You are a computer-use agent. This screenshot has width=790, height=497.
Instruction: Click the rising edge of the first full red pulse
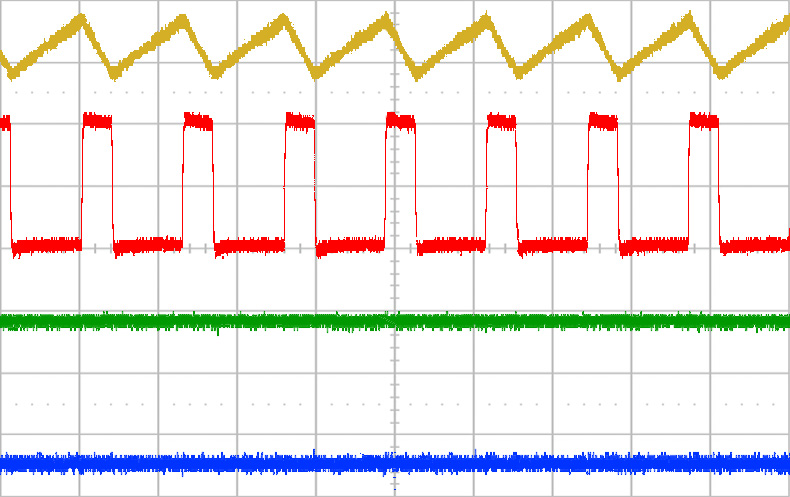tap(82, 180)
